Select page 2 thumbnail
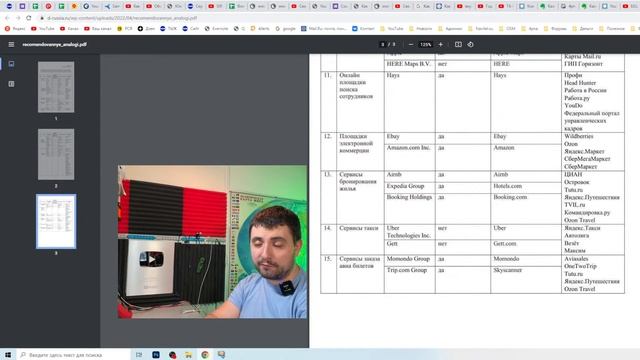Viewport: 640px width, 360px height. coord(56,154)
